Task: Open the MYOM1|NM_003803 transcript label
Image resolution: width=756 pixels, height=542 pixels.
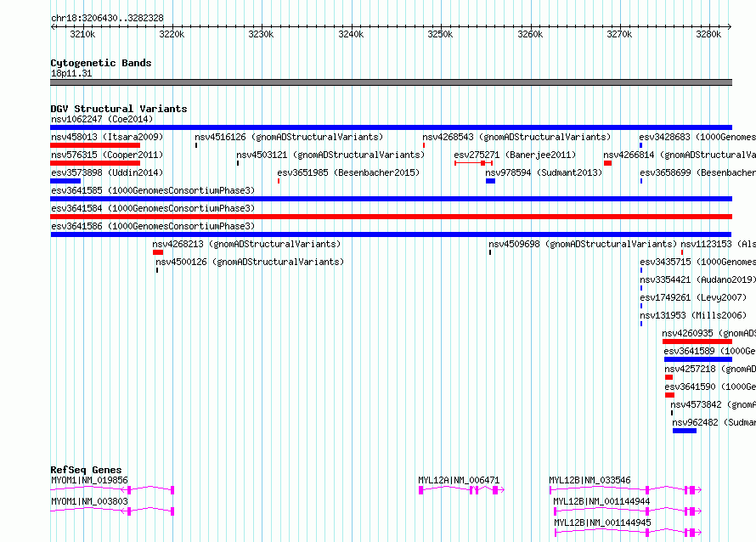Action: tap(90, 501)
